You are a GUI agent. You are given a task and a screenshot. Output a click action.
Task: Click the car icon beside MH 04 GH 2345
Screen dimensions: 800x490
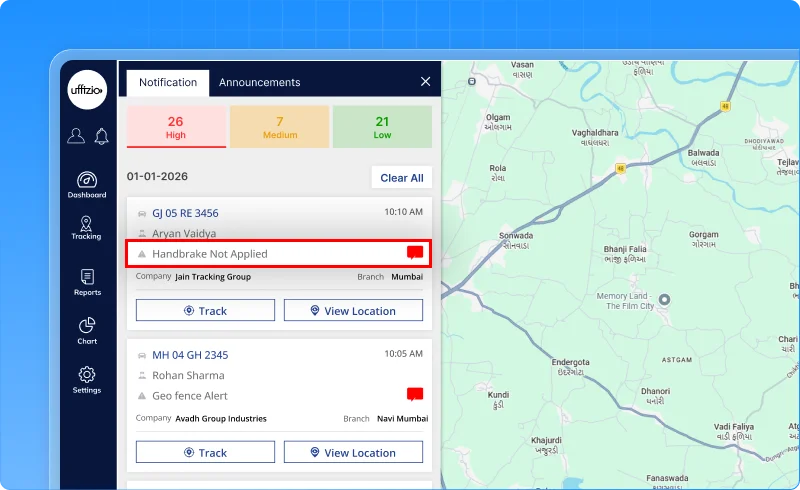click(142, 356)
